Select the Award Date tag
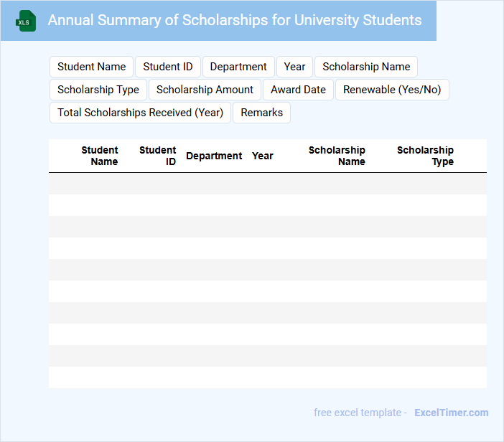Viewport: 504px width, 442px height. (298, 90)
